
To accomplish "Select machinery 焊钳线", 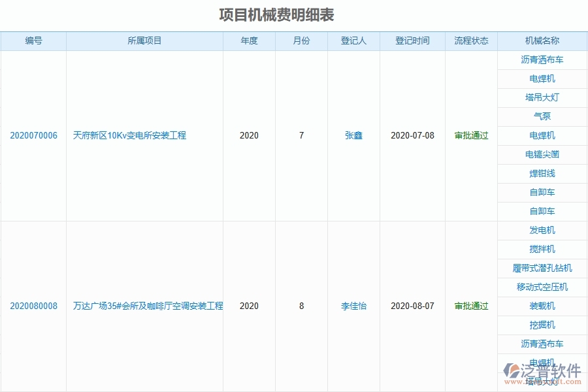I will click(540, 173).
